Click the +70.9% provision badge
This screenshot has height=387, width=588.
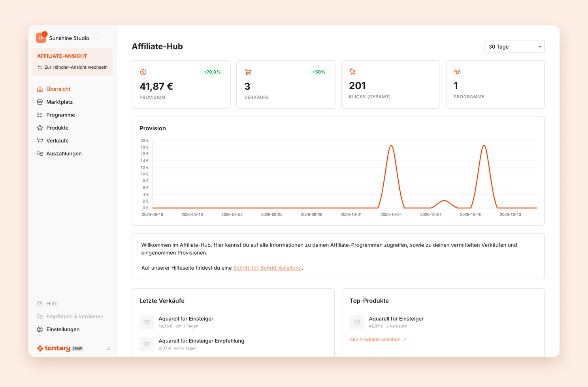[212, 72]
